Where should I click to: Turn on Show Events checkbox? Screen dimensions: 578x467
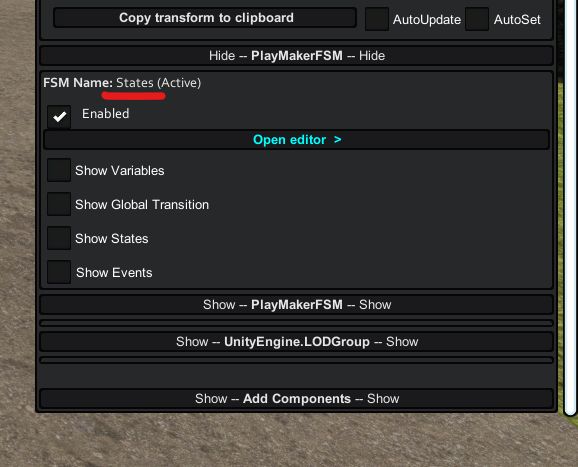59,272
